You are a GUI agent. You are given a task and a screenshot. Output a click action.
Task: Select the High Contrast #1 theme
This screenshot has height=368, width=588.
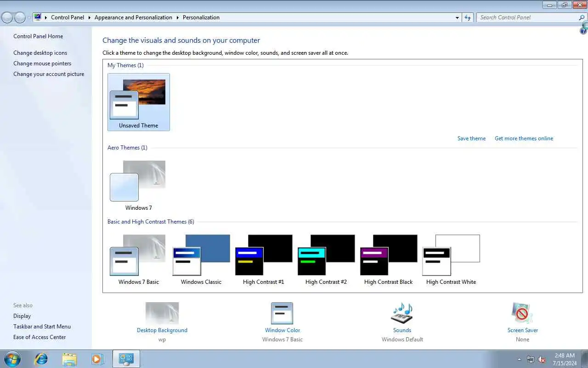pos(264,260)
